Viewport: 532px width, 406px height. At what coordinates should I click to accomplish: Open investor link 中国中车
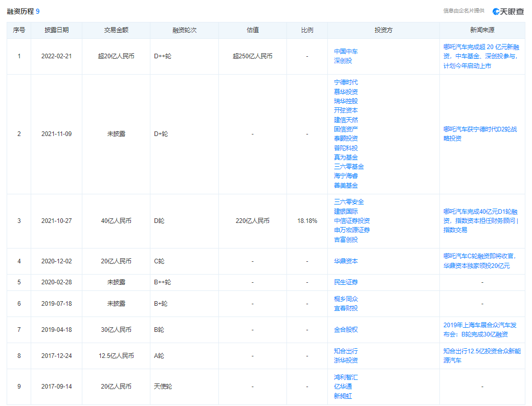pos(346,52)
